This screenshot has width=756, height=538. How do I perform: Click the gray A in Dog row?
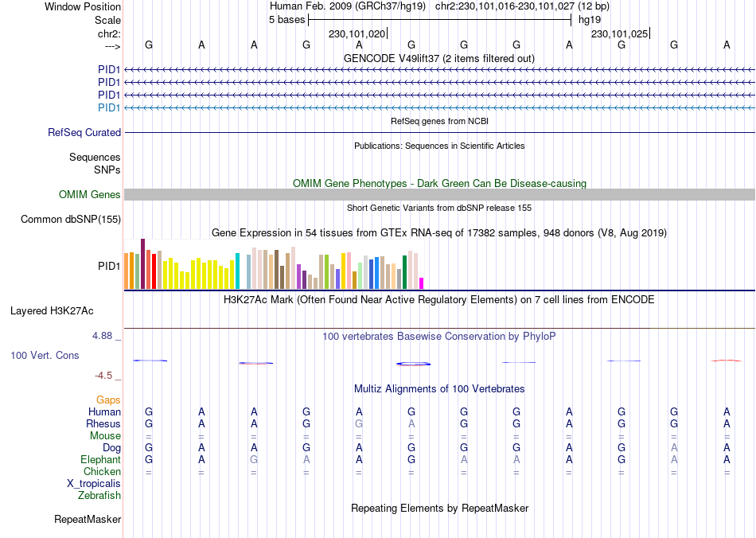pos(674,448)
